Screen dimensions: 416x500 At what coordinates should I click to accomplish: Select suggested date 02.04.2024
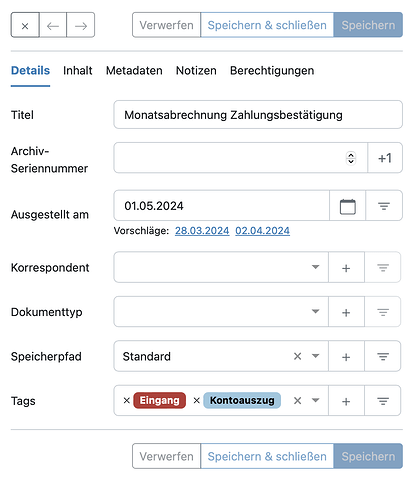click(x=262, y=231)
